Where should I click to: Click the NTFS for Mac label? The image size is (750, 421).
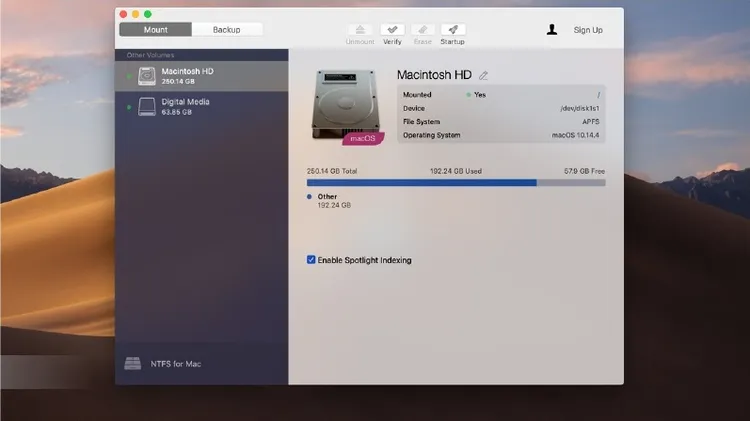click(176, 364)
